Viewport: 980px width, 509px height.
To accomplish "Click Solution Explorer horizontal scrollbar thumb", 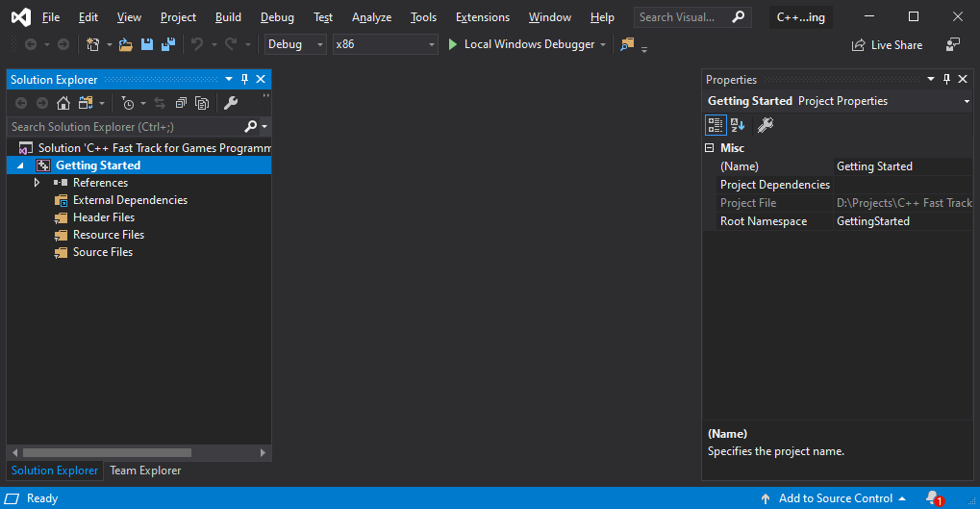I will [107, 452].
